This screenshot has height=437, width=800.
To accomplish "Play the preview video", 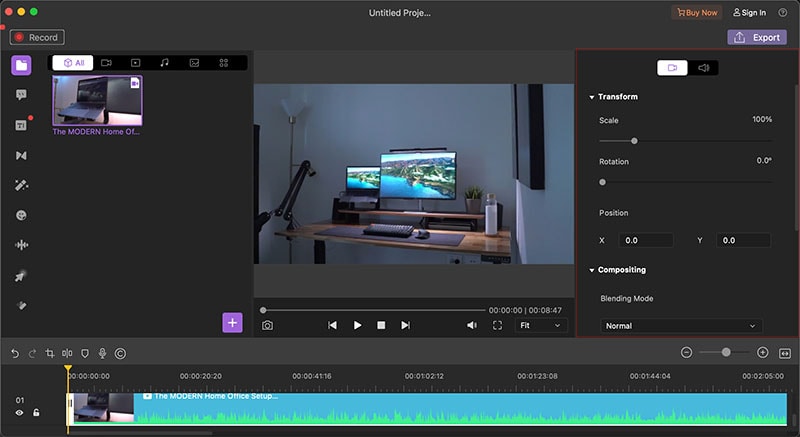I will 357,325.
